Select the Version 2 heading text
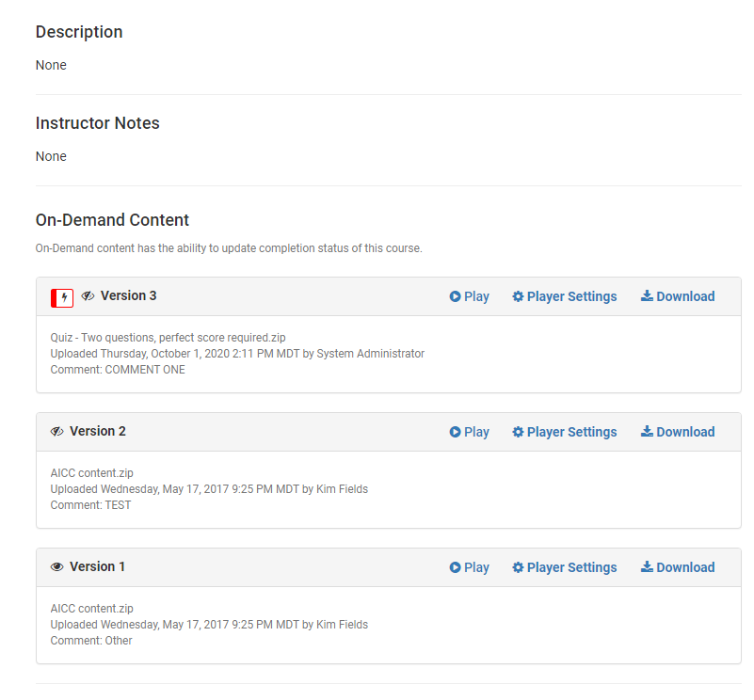The image size is (754, 700). (x=98, y=431)
